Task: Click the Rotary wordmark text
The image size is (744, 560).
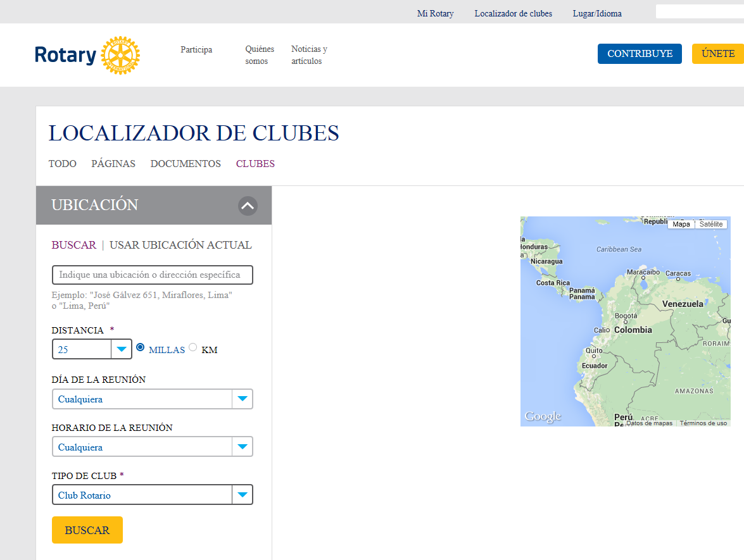Action: click(65, 56)
